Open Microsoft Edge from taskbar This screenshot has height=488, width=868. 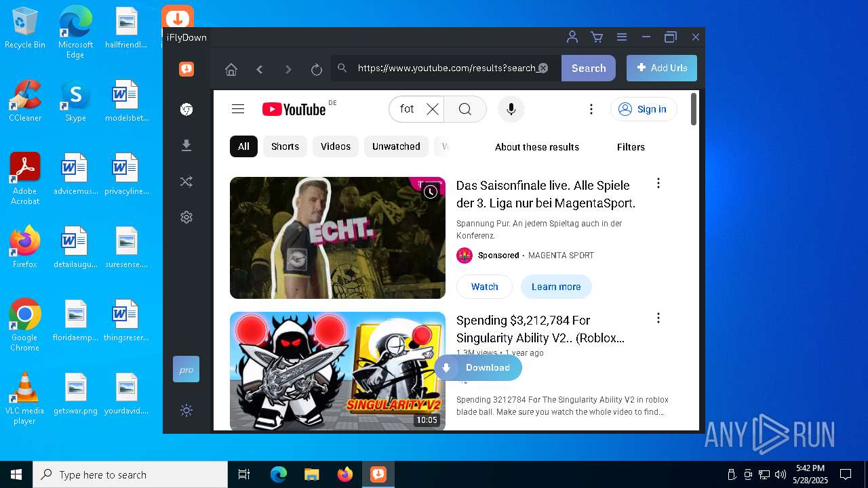[x=279, y=474]
